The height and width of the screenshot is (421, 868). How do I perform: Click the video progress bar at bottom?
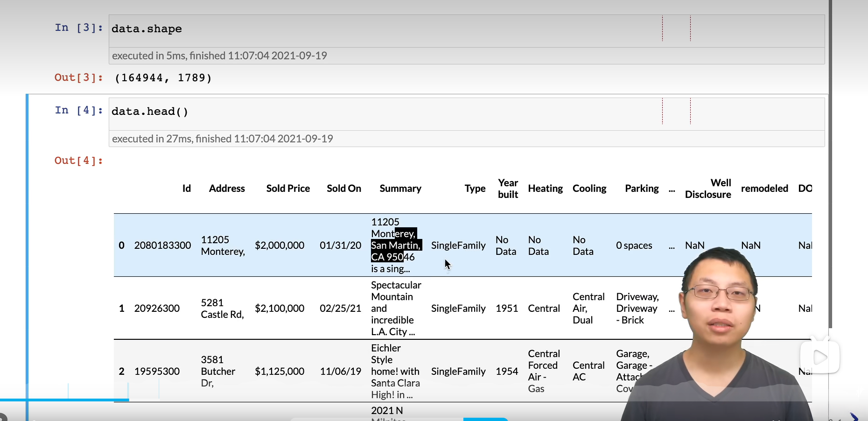(x=64, y=400)
